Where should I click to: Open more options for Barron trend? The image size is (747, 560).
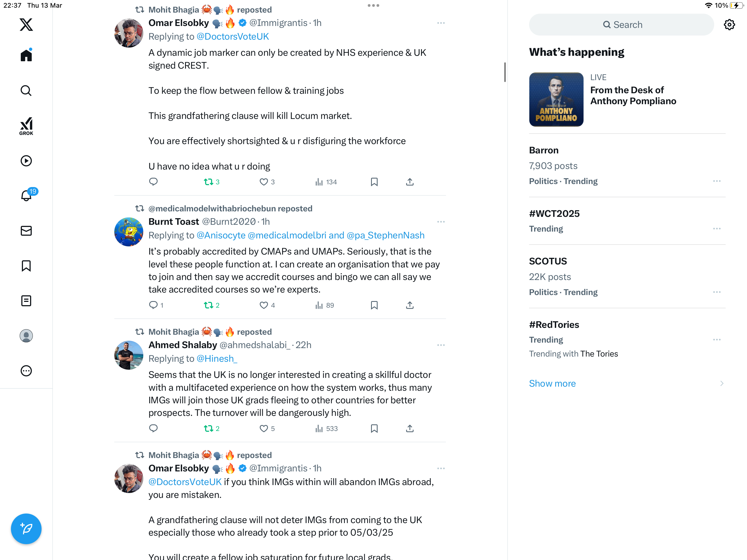[717, 181]
